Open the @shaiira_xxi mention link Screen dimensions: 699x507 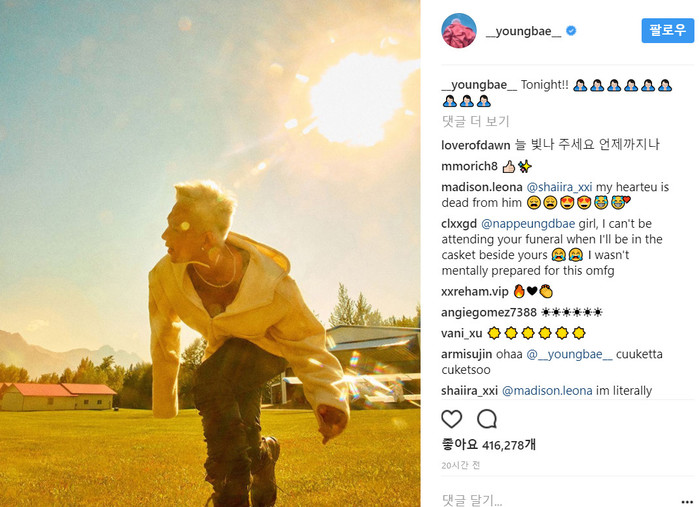click(x=559, y=187)
